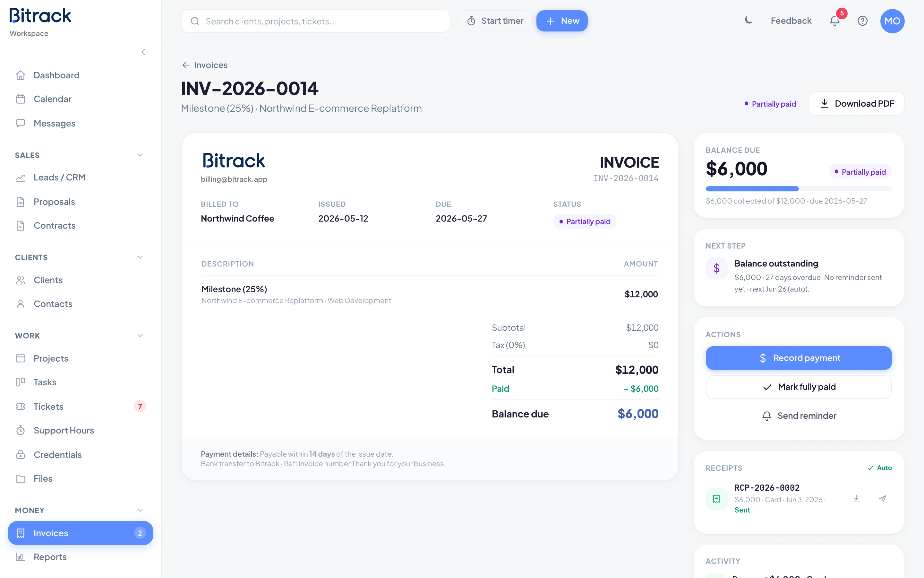Open Support Hours
Image resolution: width=924 pixels, height=578 pixels.
point(80,430)
